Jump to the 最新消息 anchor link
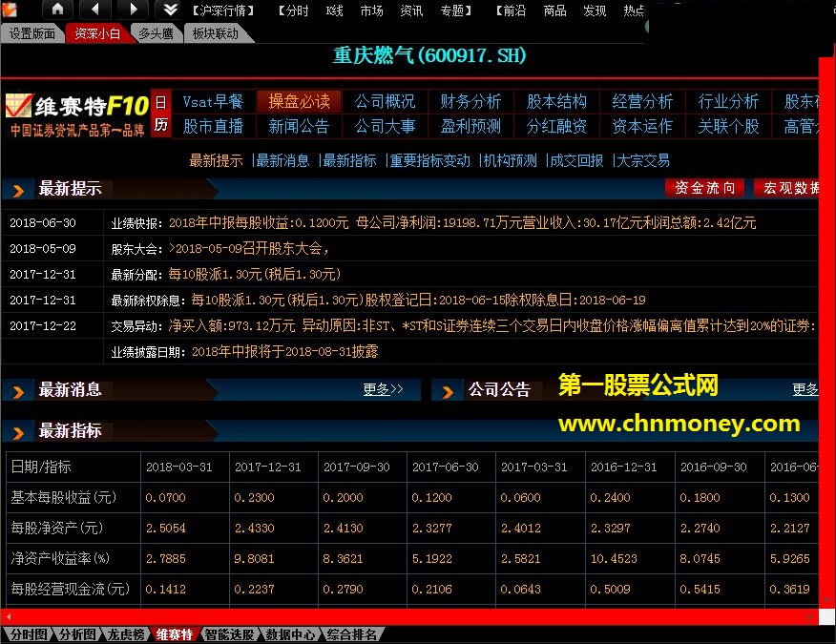This screenshot has height=644, width=836. point(282,160)
